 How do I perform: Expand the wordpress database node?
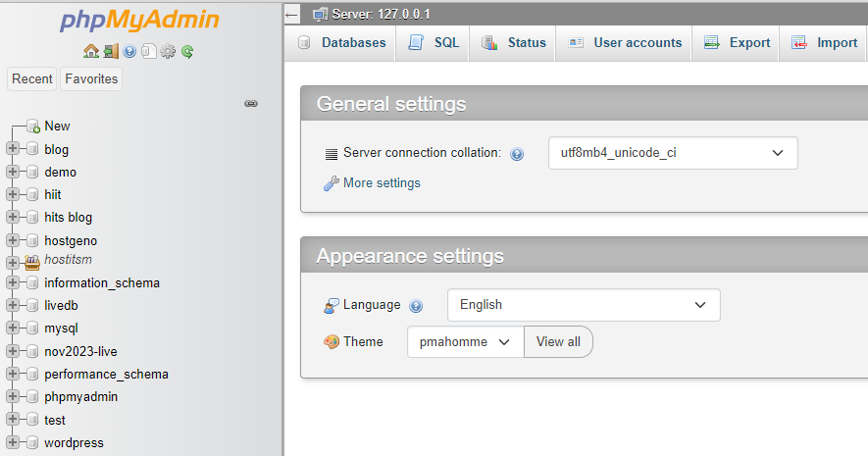[x=12, y=442]
